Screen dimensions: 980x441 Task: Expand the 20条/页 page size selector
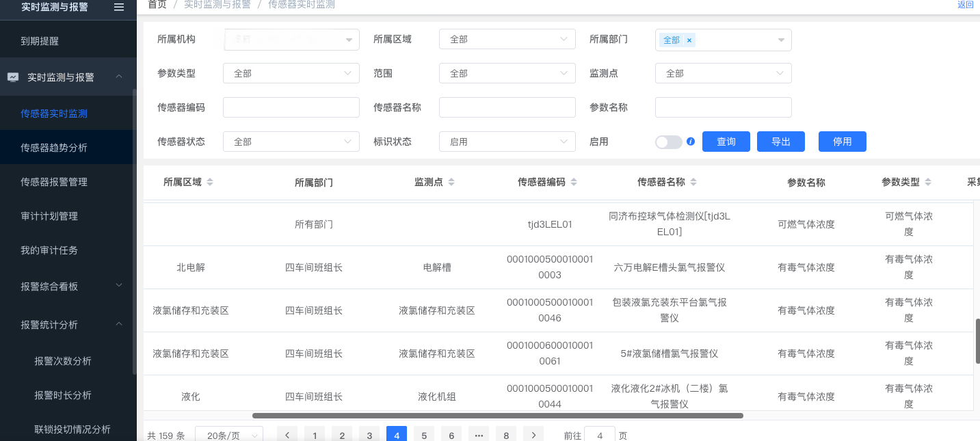(x=229, y=435)
